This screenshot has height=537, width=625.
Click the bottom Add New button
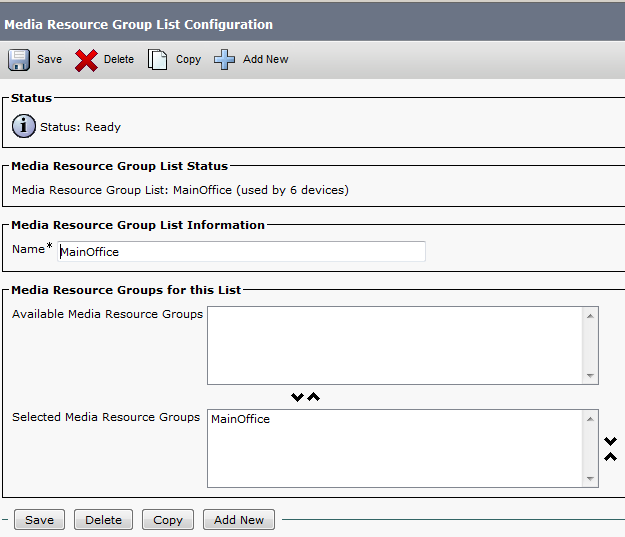coord(239,520)
